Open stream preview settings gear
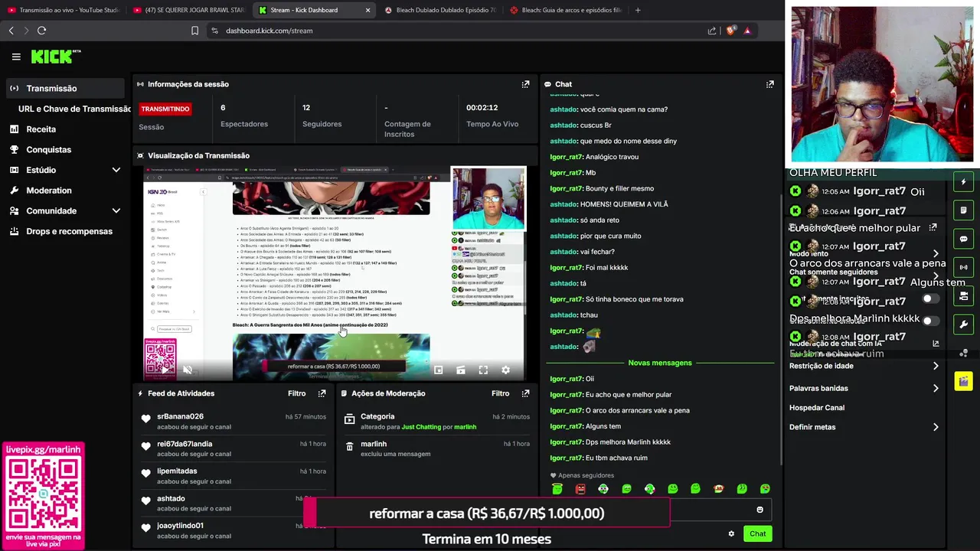The width and height of the screenshot is (980, 551). pyautogui.click(x=505, y=370)
